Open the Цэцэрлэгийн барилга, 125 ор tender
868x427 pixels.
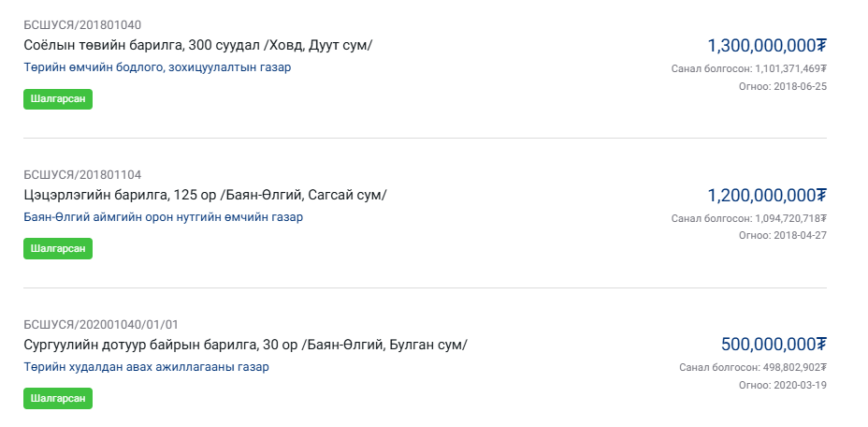coord(205,195)
